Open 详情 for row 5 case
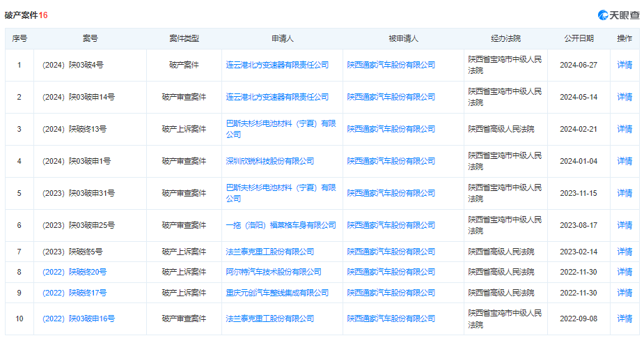644x345 pixels. tap(625, 193)
